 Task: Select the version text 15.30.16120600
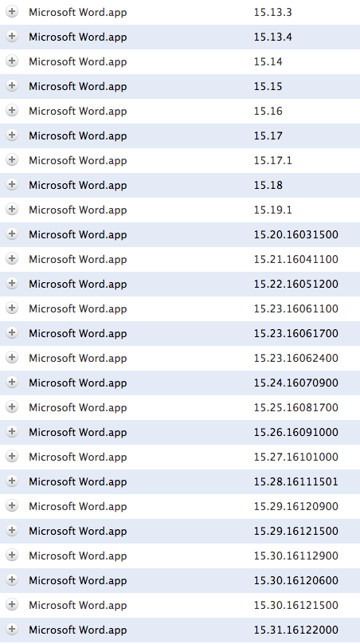(296, 580)
